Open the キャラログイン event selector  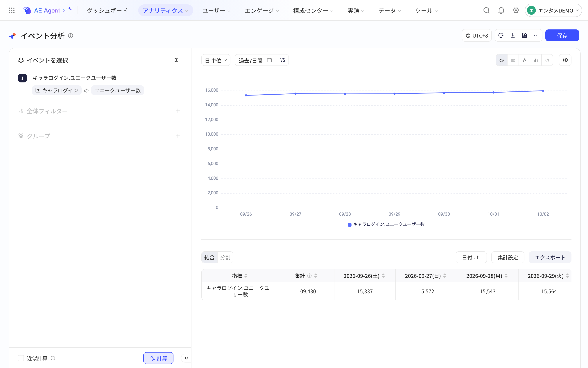click(57, 90)
